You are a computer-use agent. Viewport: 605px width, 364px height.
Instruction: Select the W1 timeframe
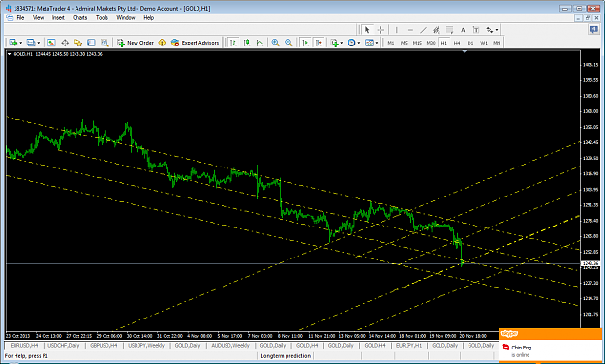coord(483,43)
